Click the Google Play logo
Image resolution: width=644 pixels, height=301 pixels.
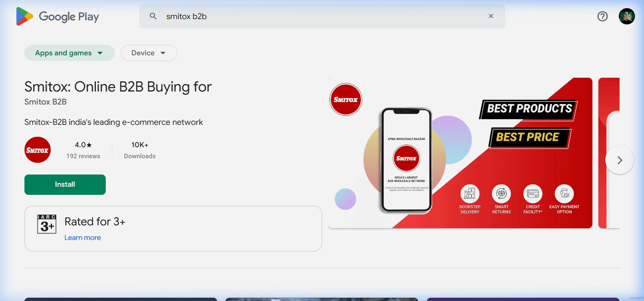(x=57, y=16)
